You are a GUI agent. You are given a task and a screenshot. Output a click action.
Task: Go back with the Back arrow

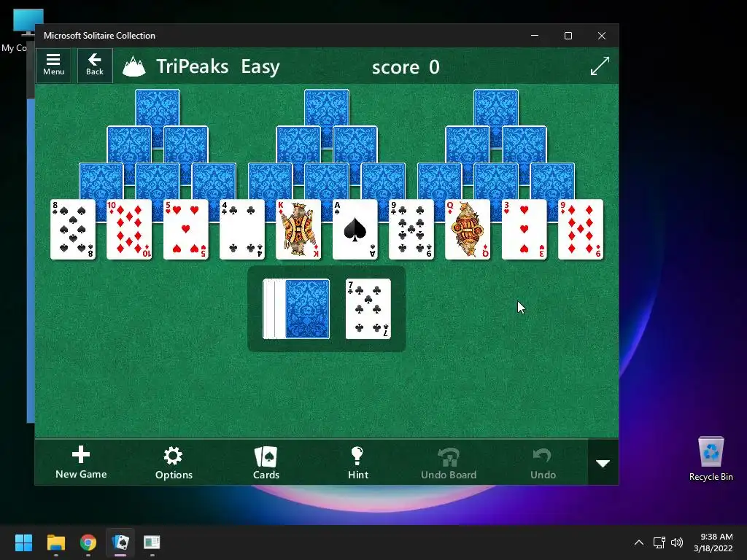(x=95, y=65)
